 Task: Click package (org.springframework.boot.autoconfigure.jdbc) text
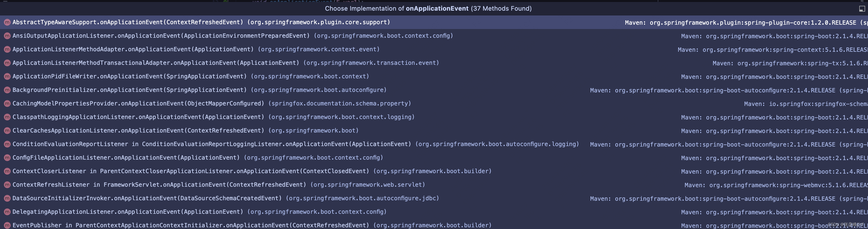click(362, 198)
